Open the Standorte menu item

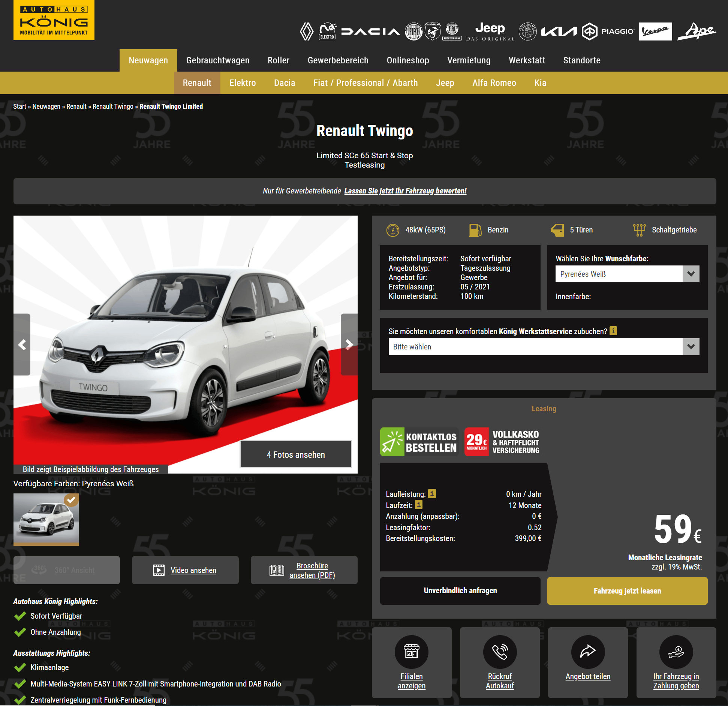[x=582, y=60]
